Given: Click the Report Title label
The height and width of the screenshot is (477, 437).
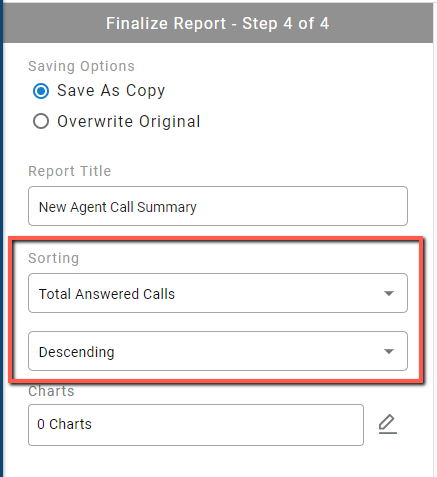Looking at the screenshot, I should [x=70, y=171].
